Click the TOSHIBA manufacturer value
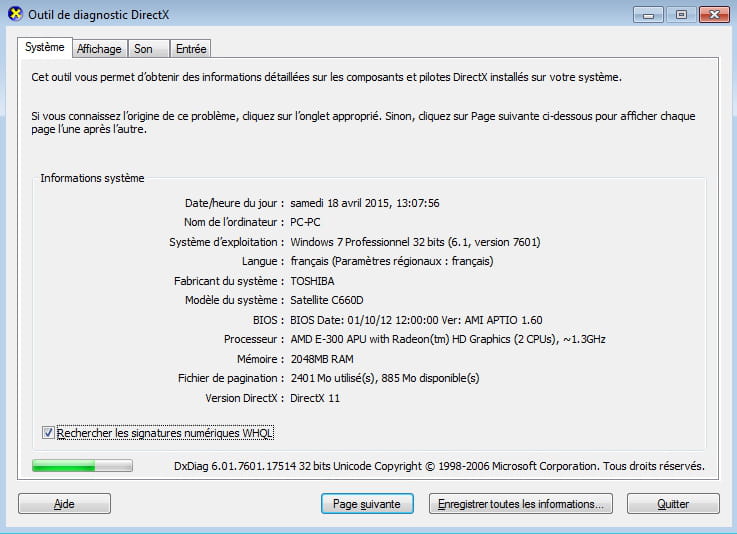 click(x=312, y=281)
